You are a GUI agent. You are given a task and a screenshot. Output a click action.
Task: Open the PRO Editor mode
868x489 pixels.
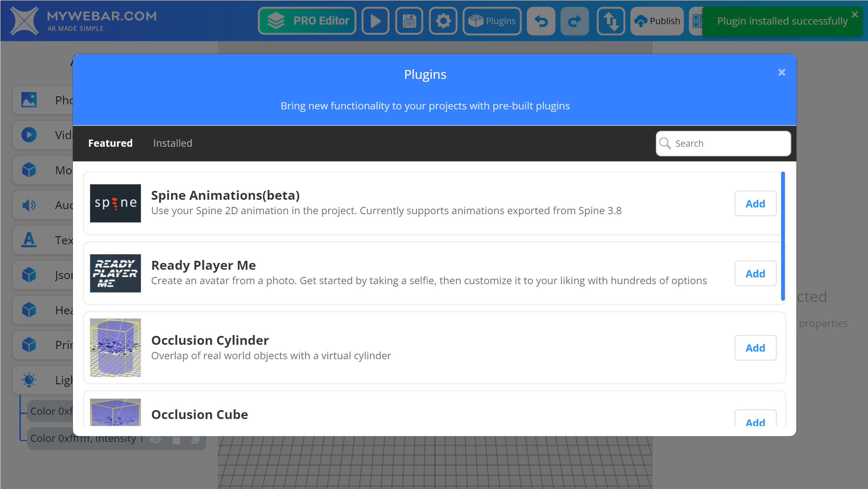pos(307,21)
